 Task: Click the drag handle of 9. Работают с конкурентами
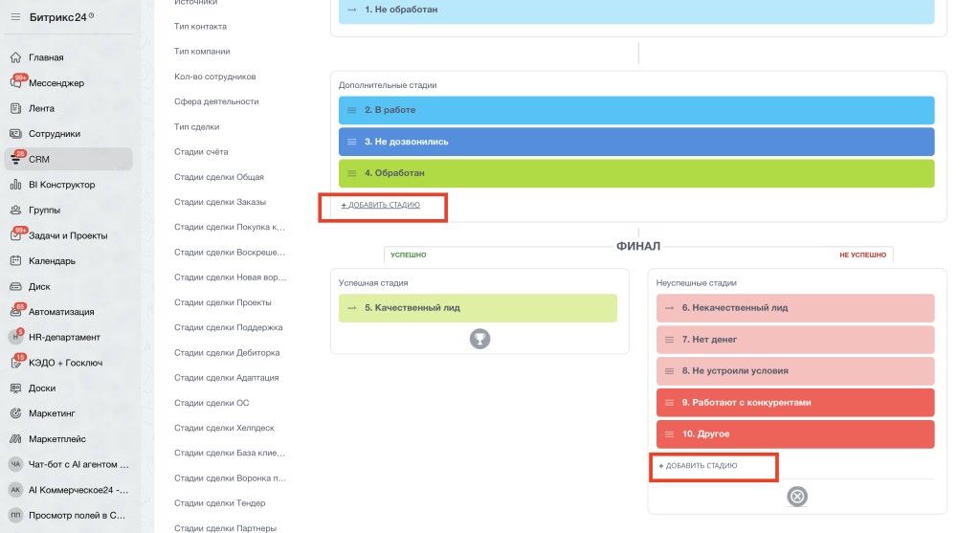click(x=669, y=403)
